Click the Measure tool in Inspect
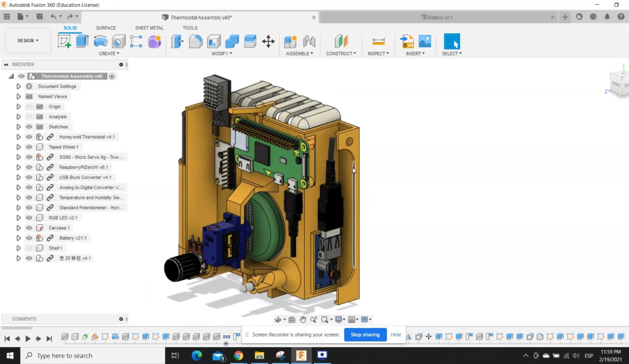The image size is (629, 364). point(378,41)
